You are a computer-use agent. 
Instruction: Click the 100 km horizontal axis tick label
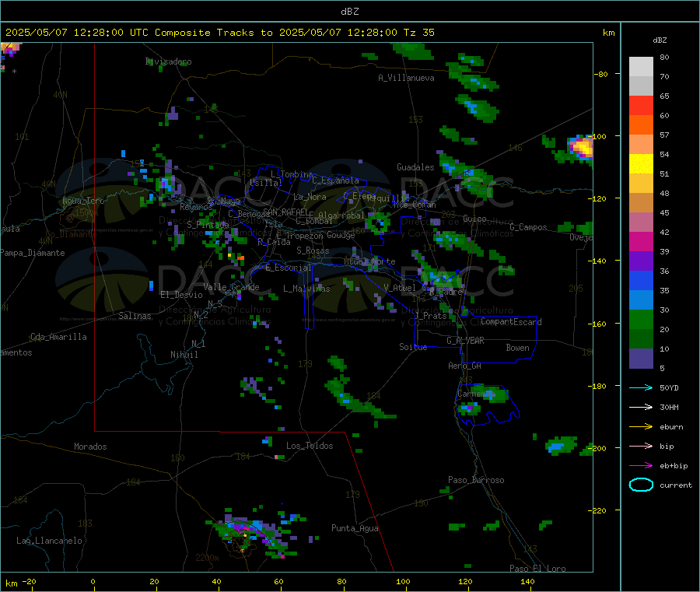403,581
